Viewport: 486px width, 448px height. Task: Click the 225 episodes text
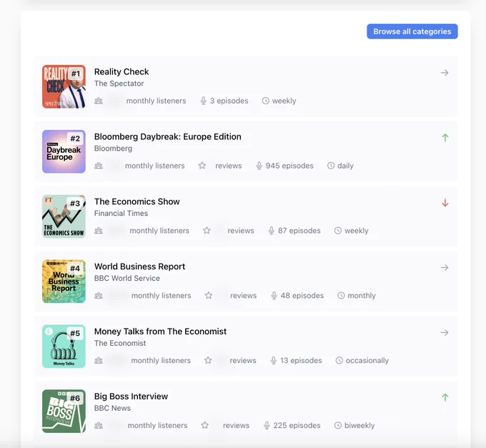tap(297, 425)
